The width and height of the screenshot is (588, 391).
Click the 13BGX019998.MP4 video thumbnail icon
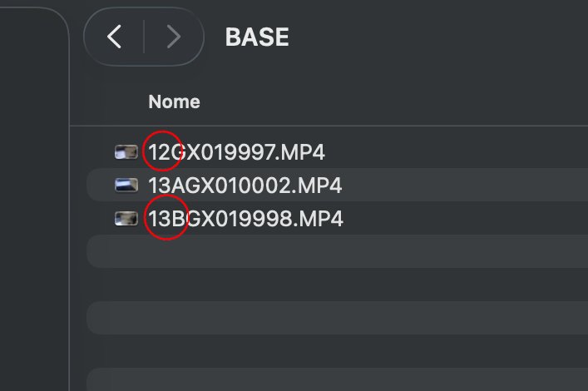click(x=126, y=219)
